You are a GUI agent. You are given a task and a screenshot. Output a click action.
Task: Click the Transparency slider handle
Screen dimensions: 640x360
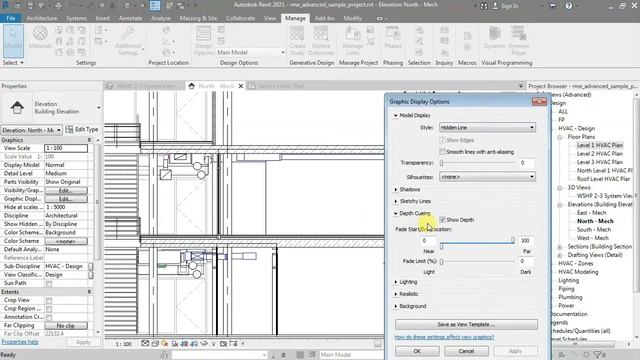click(441, 163)
